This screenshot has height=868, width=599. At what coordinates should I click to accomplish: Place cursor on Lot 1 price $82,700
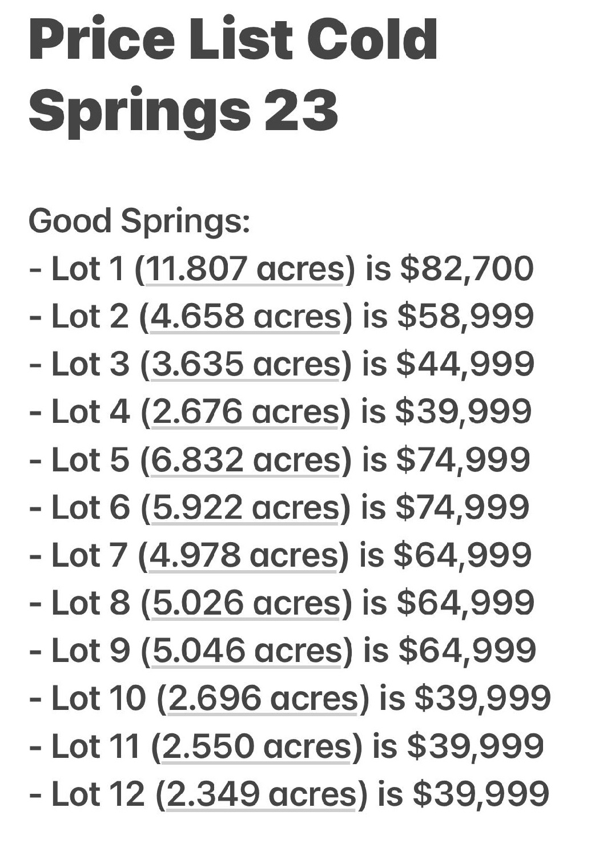(467, 269)
